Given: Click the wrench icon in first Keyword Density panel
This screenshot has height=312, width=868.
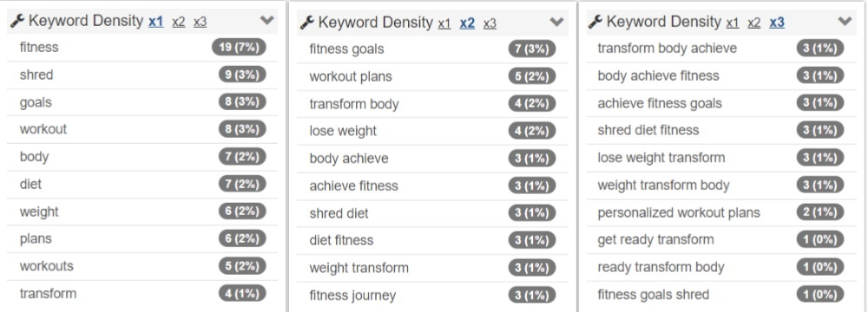Looking at the screenshot, I should [17, 22].
